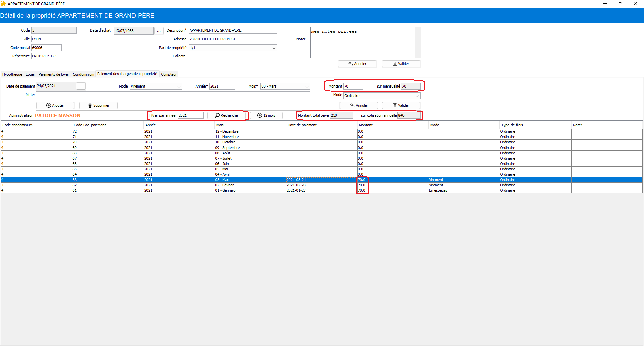Select the 12 - Décembre row
The width and height of the screenshot is (644, 346).
(x=322, y=131)
